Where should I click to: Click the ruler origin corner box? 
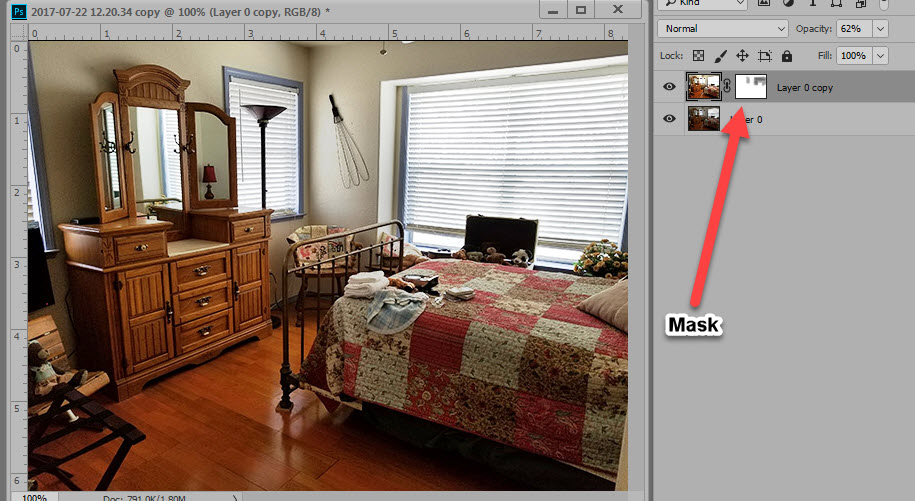tap(19, 33)
